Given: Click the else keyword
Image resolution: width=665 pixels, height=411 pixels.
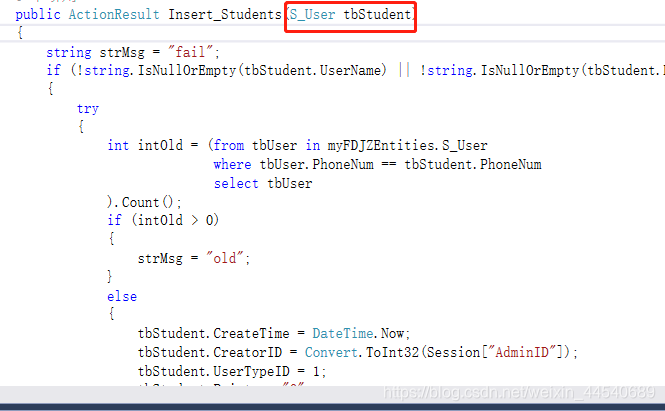Looking at the screenshot, I should click(122, 296).
